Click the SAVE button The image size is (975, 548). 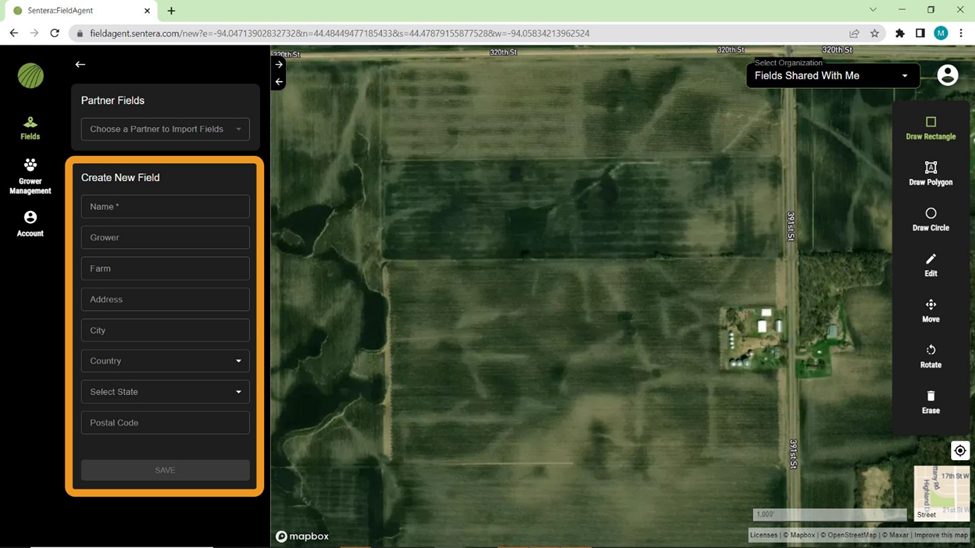pos(165,470)
